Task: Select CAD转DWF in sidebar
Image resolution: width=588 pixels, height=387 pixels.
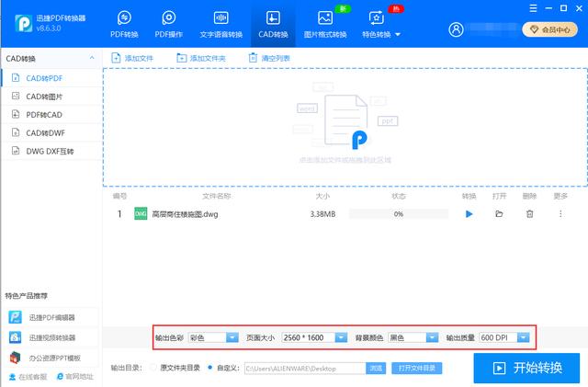Action: pyautogui.click(x=51, y=133)
